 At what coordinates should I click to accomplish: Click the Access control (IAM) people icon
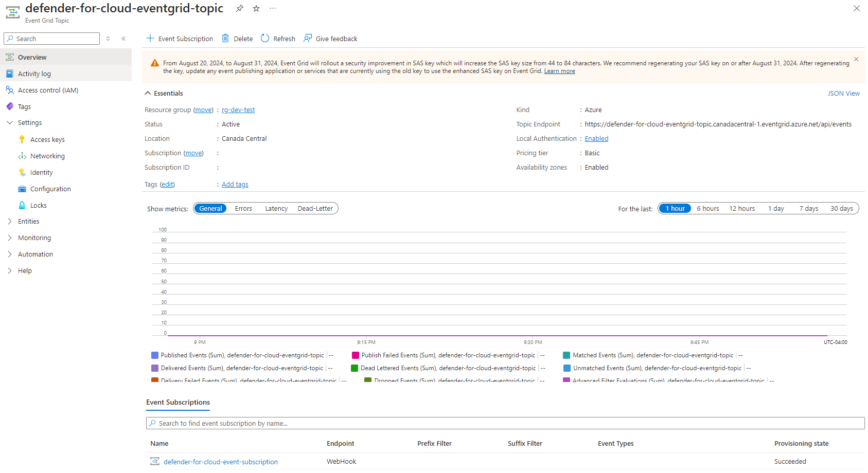(x=10, y=90)
